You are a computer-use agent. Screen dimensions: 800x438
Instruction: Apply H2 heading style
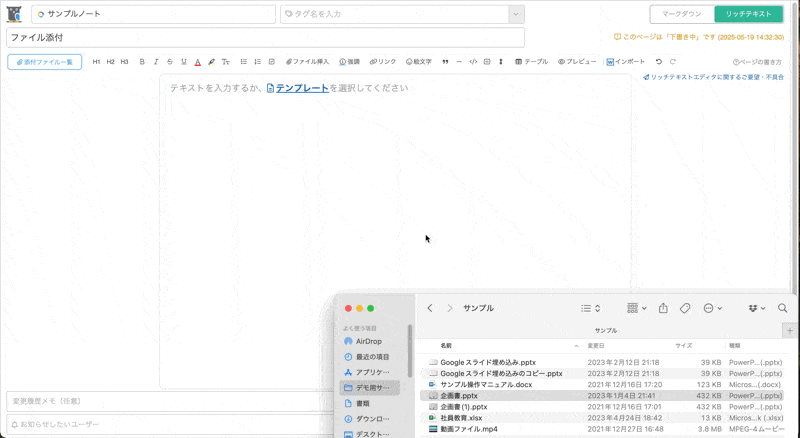pos(110,62)
